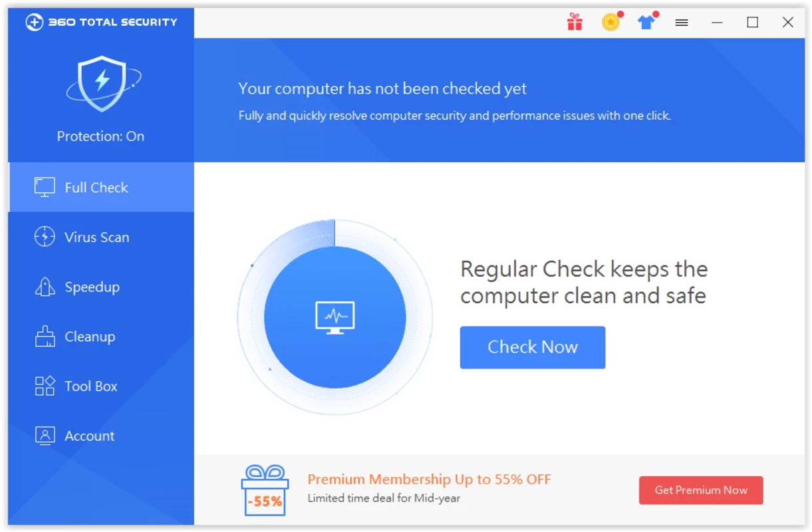Open the Virus Scan section
Viewport: 812px width, 532px height.
point(96,237)
